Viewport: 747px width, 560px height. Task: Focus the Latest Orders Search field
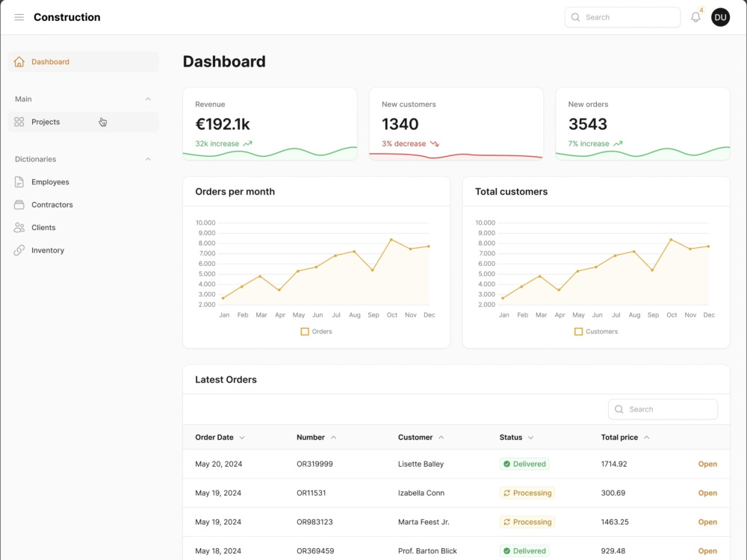coord(663,409)
